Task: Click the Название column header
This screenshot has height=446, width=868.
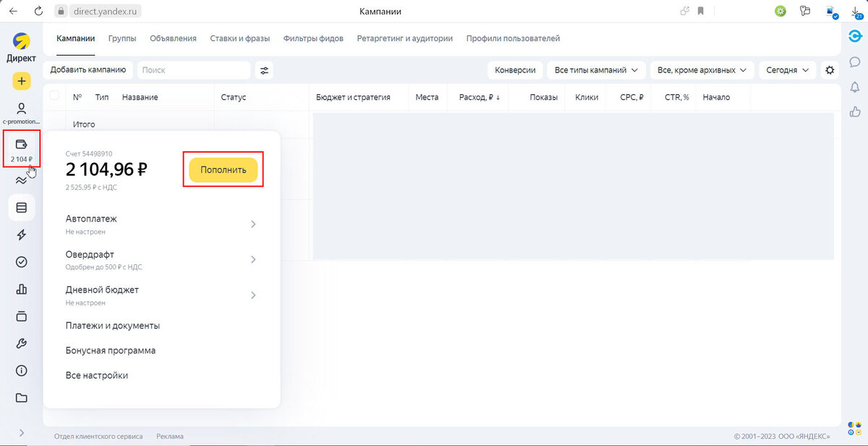Action: point(140,97)
